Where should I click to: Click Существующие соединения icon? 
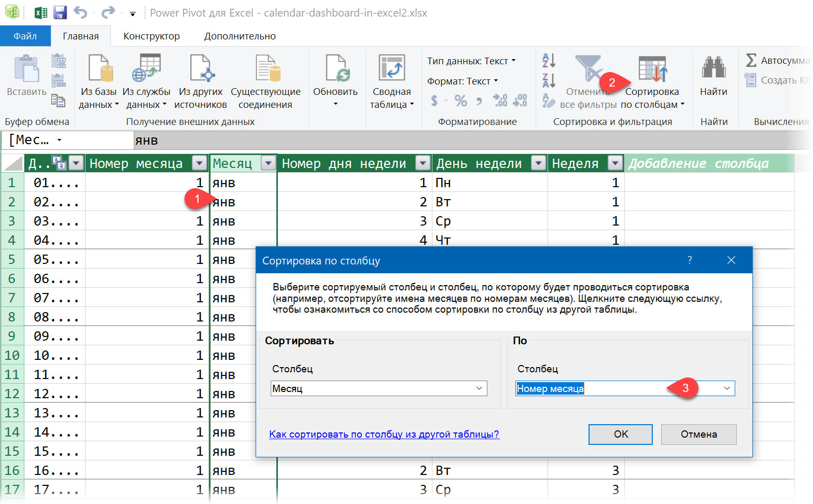(268, 68)
